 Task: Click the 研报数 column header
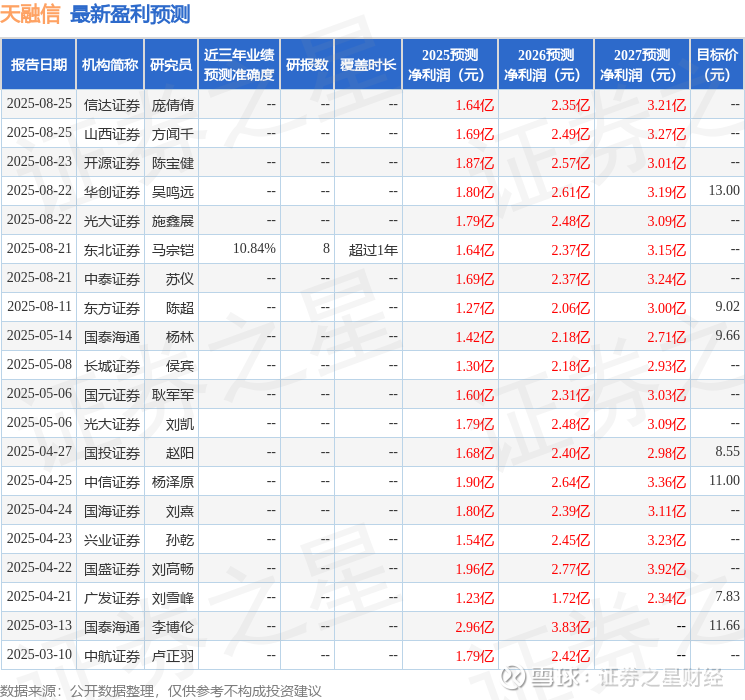(x=307, y=64)
